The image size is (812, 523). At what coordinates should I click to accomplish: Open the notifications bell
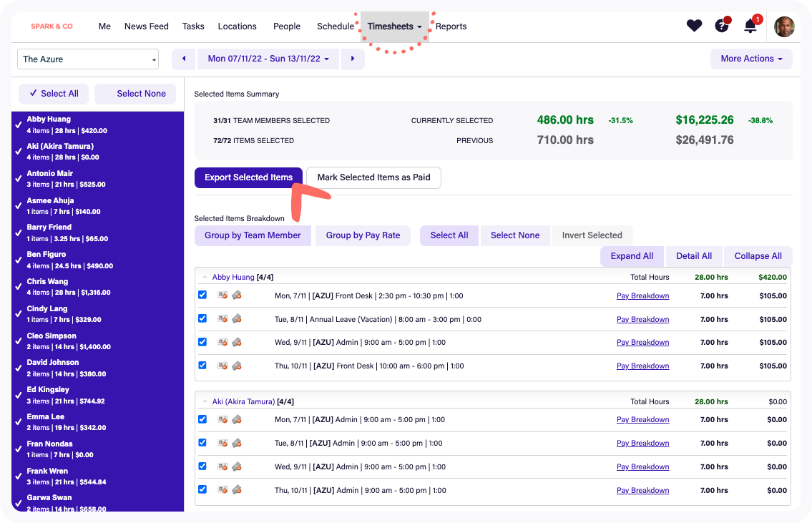[750, 26]
